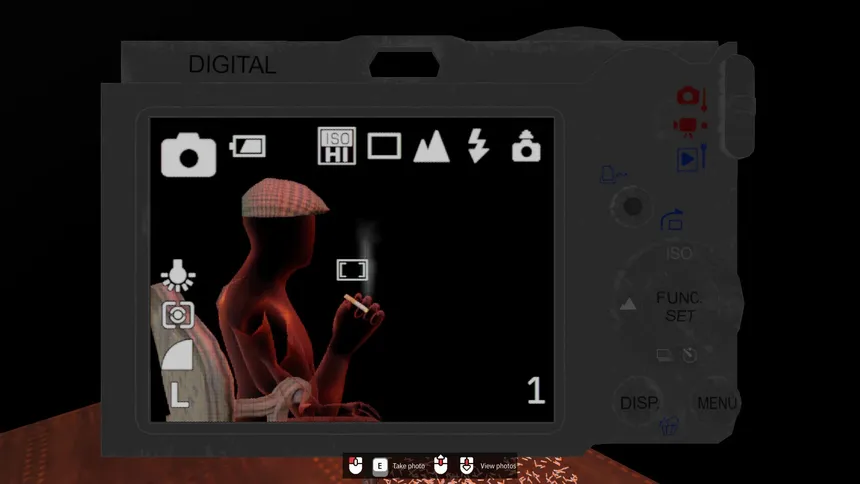860x484 pixels.
Task: Click the blue trash erase icon
Action: point(669,427)
